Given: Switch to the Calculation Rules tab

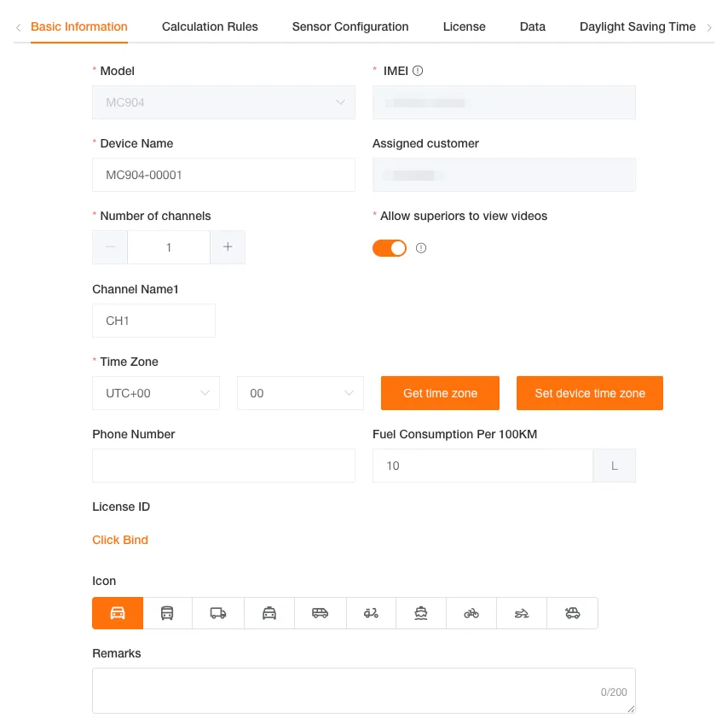Looking at the screenshot, I should pos(210,26).
